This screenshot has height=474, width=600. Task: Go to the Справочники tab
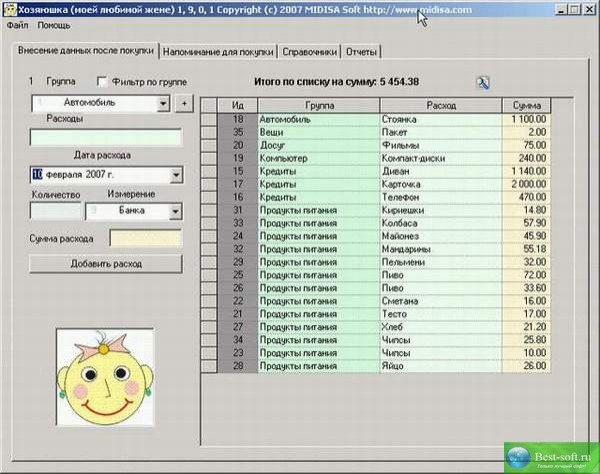point(308,51)
